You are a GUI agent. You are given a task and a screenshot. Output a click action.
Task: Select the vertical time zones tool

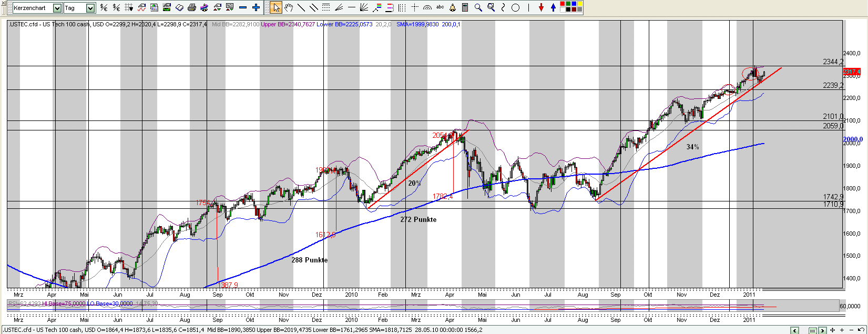pos(402,8)
